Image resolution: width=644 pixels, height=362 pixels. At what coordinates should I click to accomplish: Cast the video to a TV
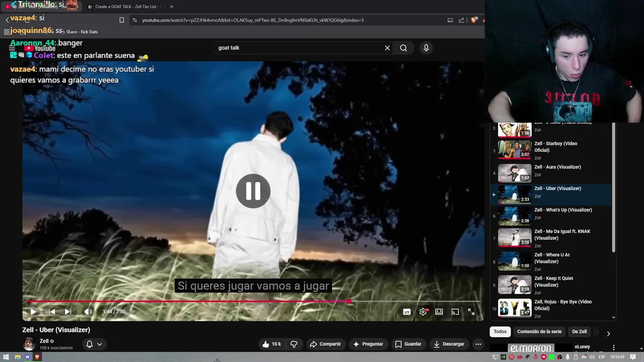point(455,312)
